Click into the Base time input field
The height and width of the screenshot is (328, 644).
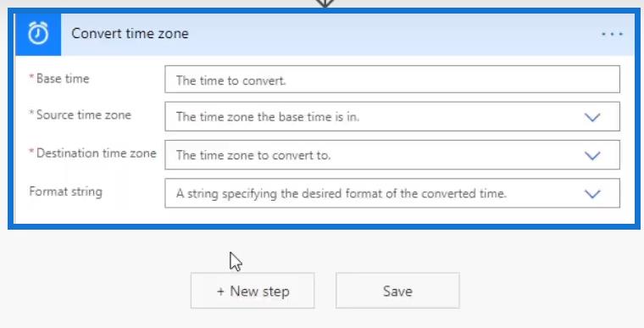[x=392, y=80]
